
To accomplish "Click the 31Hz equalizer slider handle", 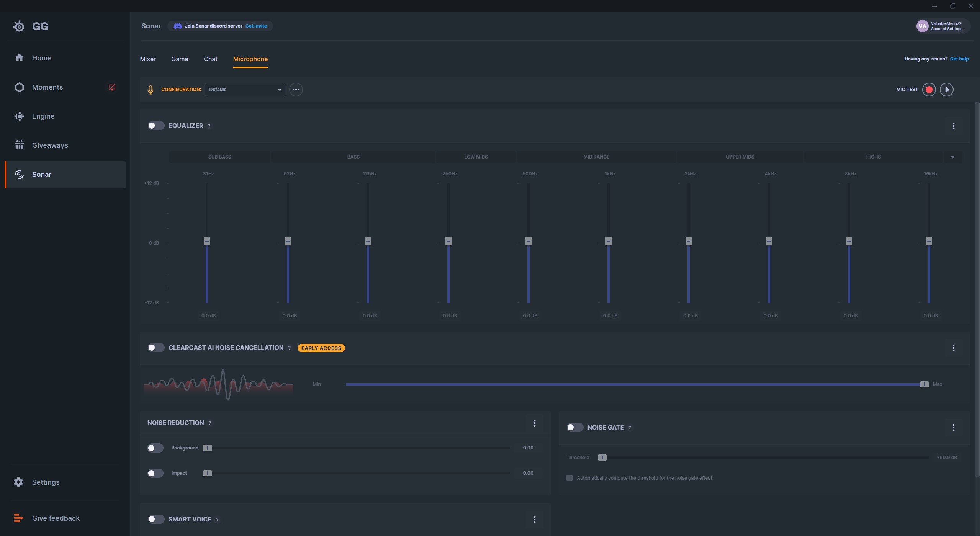I will coord(207,241).
